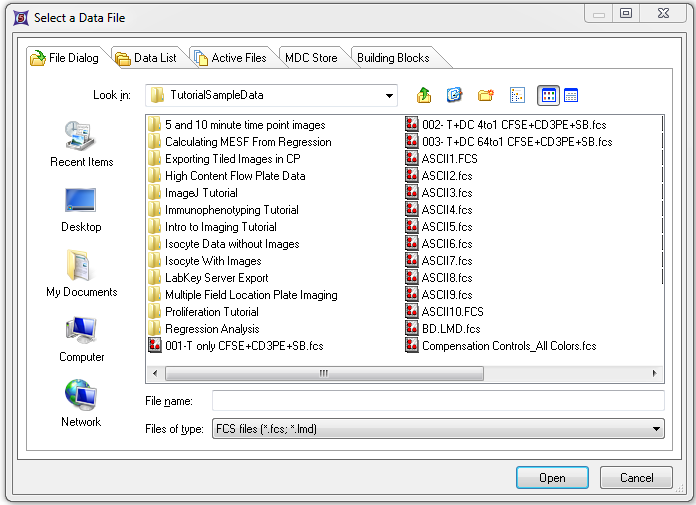Open the Files of type dropdown
The width and height of the screenshot is (696, 505).
pyautogui.click(x=656, y=429)
